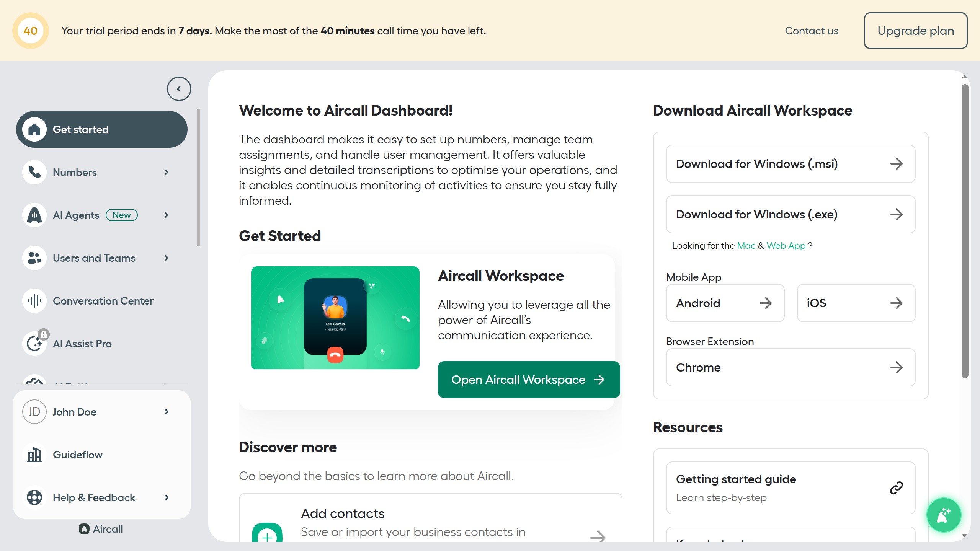Open the Guideflow company menu item

[102, 455]
